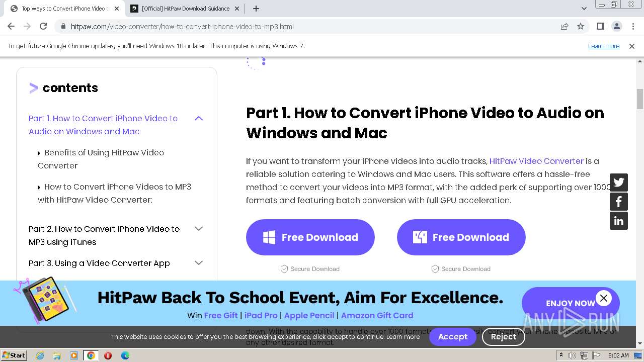Open the taskbar clock showing 8:02 AM
This screenshot has height=362, width=644.
[618, 355]
